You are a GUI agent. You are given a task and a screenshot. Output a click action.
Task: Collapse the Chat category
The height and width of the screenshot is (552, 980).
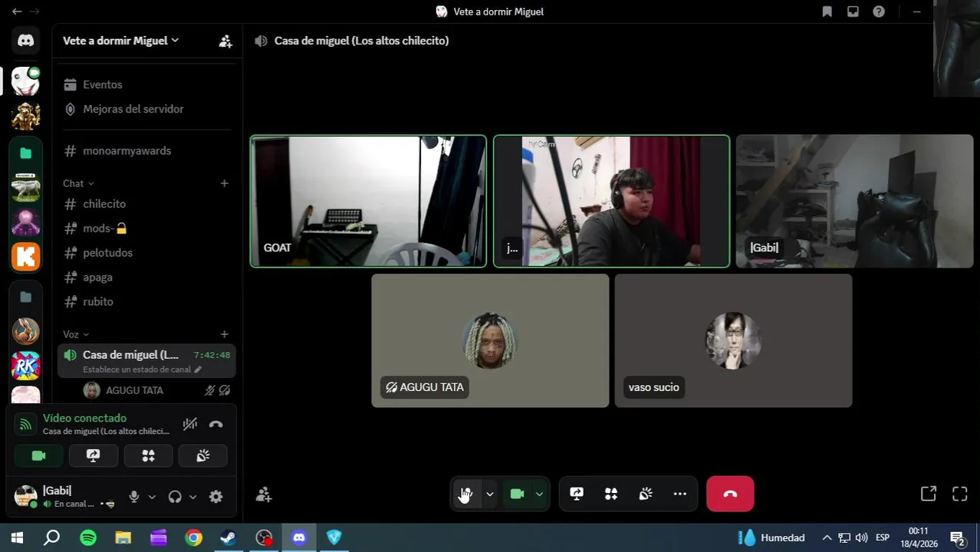pyautogui.click(x=78, y=183)
